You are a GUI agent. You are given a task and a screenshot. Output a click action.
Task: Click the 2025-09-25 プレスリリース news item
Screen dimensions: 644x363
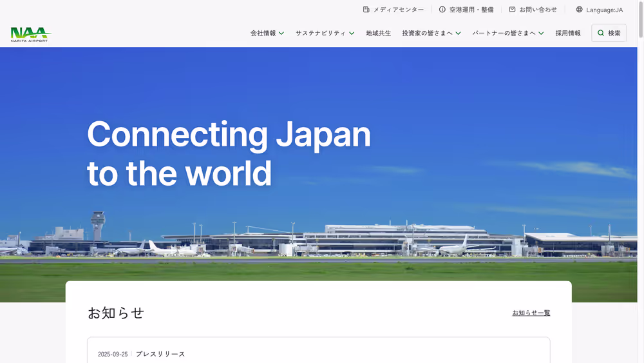[x=318, y=350]
